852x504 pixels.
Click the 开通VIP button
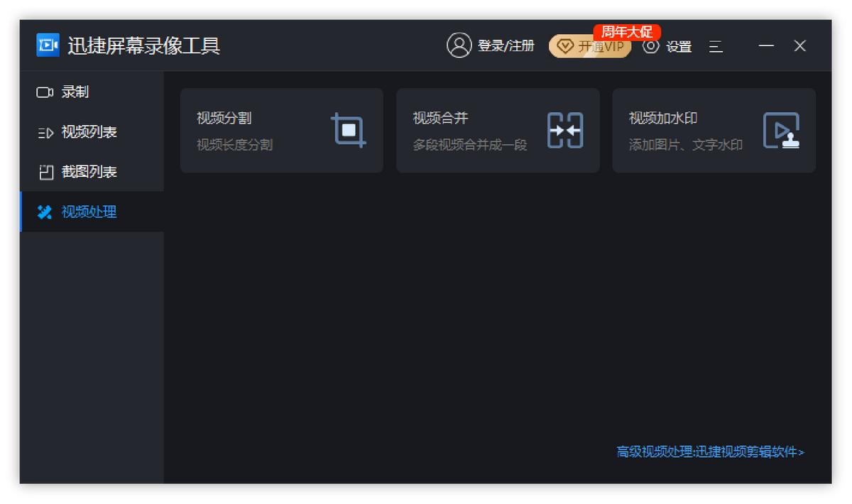590,45
